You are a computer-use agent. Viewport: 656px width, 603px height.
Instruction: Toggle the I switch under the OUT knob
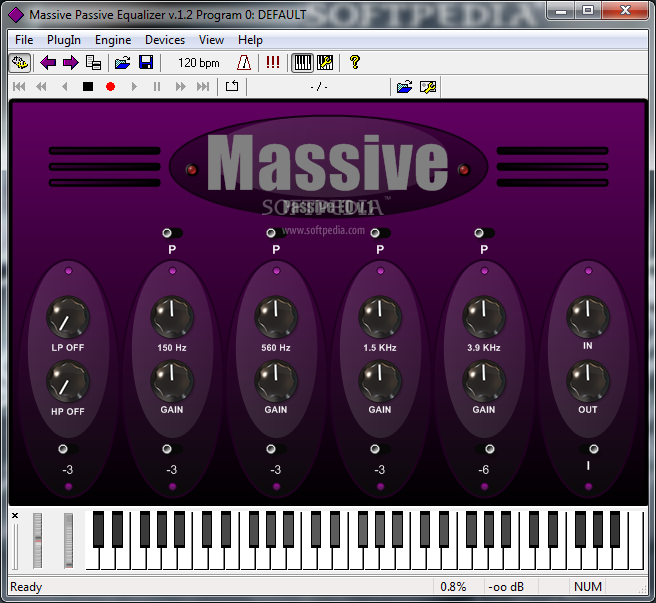[x=588, y=449]
